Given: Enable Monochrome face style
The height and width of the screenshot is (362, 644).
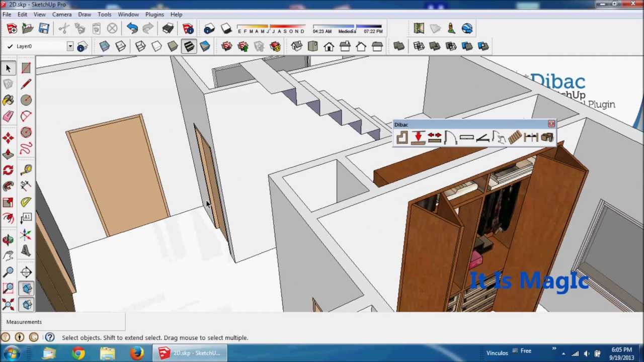Looking at the screenshot, I should (x=205, y=46).
